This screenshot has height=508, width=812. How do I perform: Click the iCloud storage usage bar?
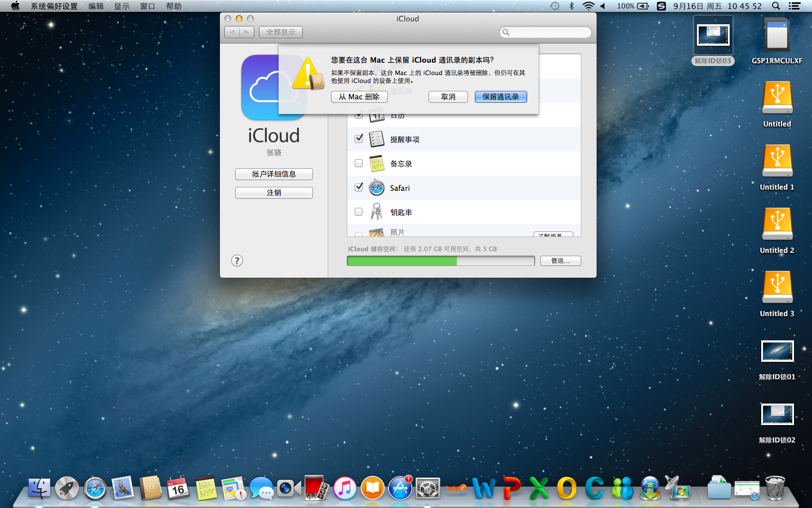440,261
